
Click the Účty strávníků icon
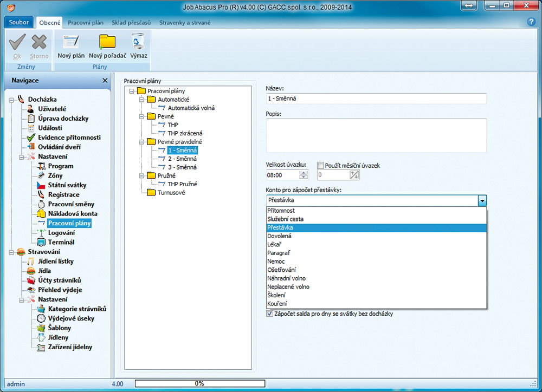coord(31,280)
